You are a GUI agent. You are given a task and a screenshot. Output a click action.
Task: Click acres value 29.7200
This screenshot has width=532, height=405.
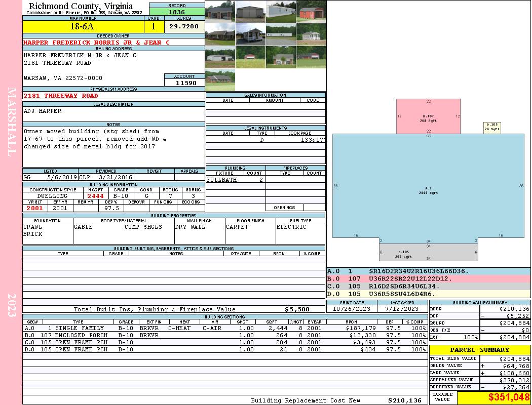[184, 27]
